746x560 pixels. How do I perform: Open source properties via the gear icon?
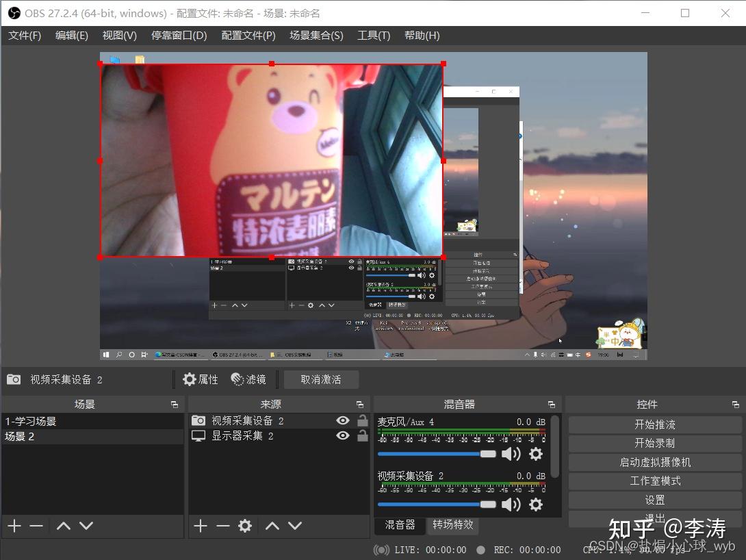coord(244,526)
